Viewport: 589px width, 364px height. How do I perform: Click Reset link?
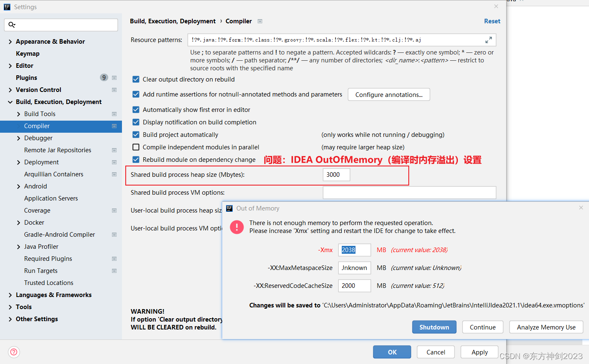[492, 21]
